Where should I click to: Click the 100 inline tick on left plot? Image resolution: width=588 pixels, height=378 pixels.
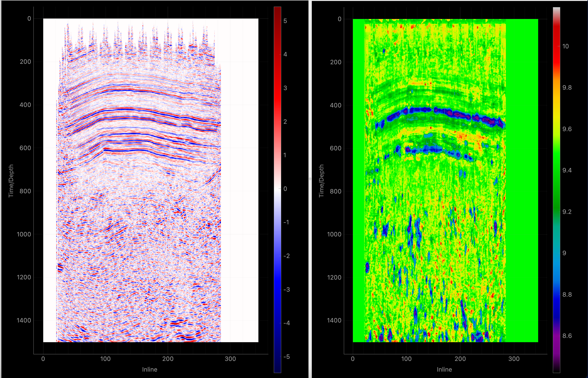point(105,359)
